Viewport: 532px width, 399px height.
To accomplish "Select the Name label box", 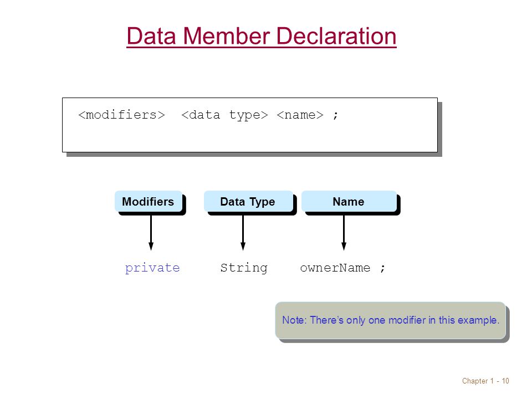I will coord(349,201).
